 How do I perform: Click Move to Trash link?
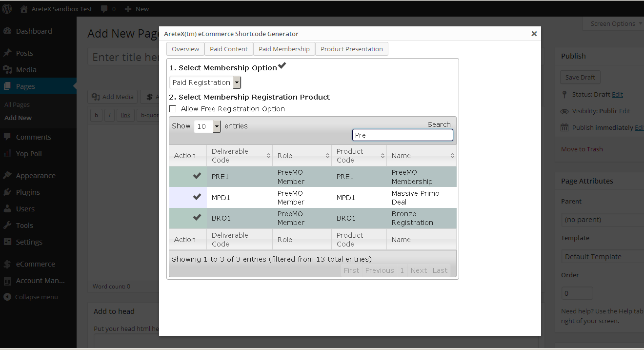tap(582, 149)
